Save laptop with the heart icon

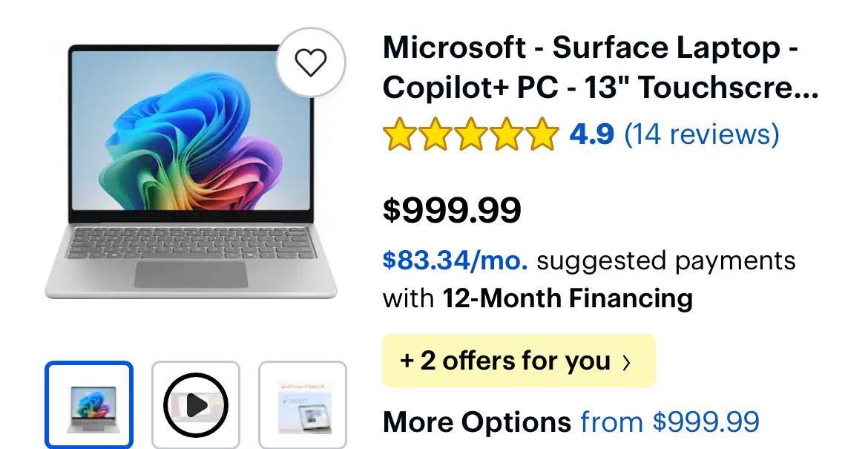click(x=311, y=63)
